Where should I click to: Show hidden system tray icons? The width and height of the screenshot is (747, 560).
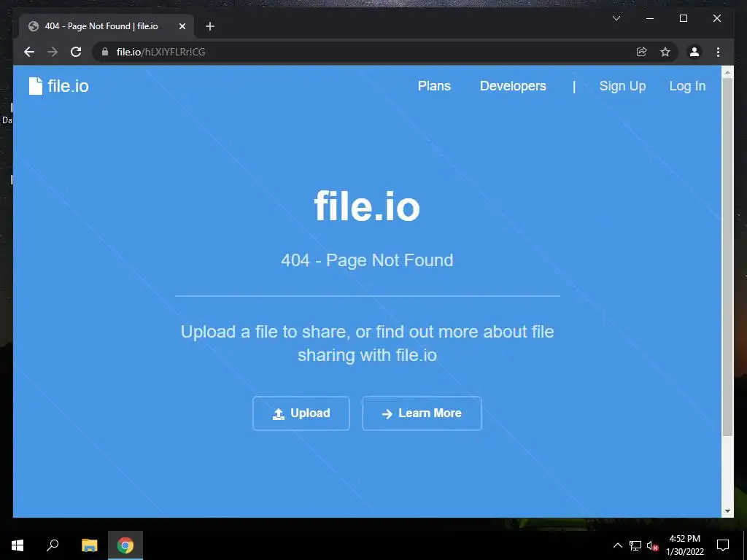click(x=617, y=545)
